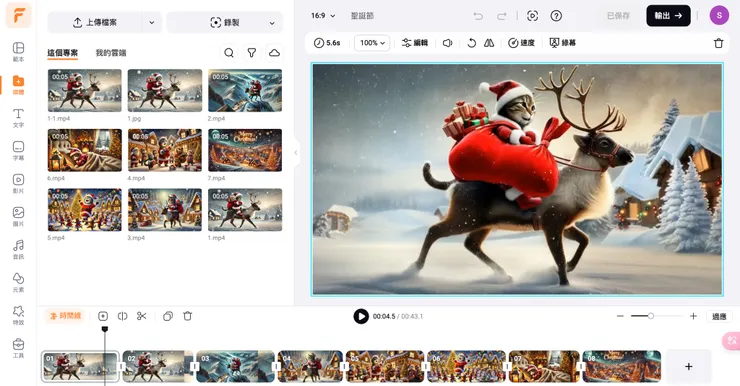Toggle the 時間線 timeline mode button
740x386 pixels.
[x=65, y=316]
